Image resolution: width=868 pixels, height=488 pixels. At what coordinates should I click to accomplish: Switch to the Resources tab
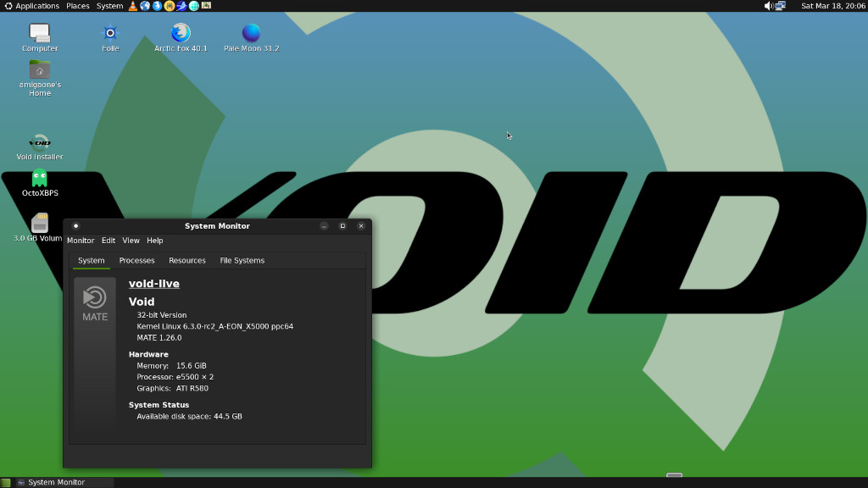click(187, 261)
